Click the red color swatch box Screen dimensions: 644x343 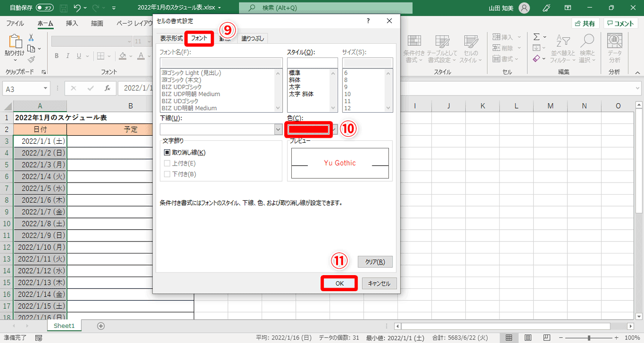(308, 129)
